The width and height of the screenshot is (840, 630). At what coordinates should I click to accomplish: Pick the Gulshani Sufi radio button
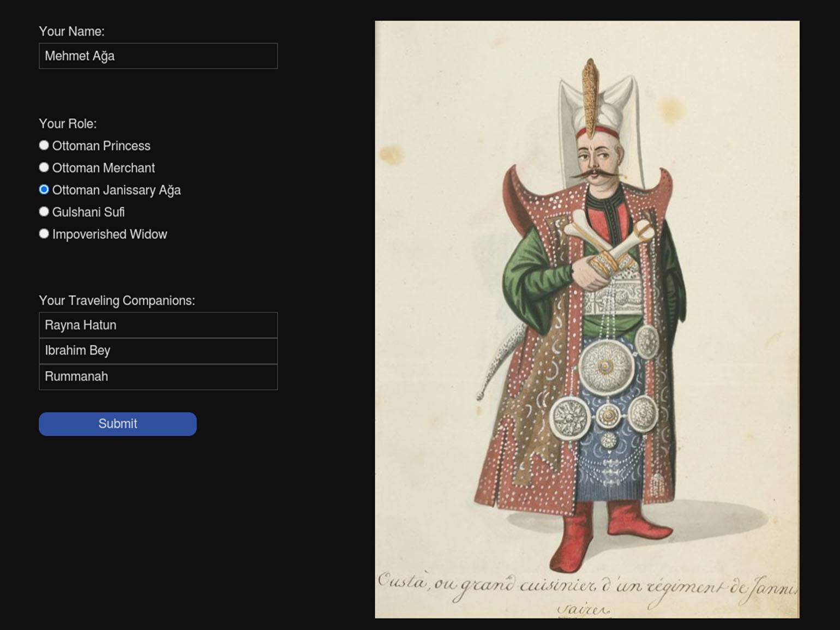pyautogui.click(x=44, y=212)
